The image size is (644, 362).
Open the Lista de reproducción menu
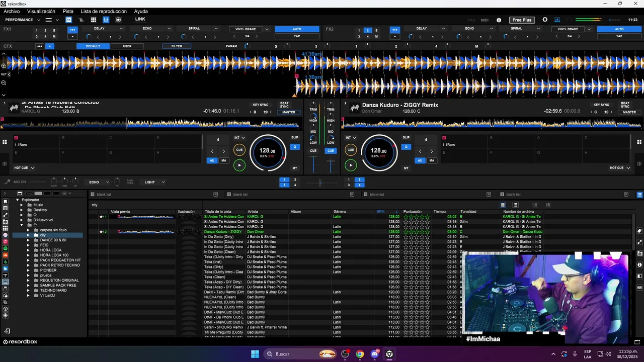(104, 11)
